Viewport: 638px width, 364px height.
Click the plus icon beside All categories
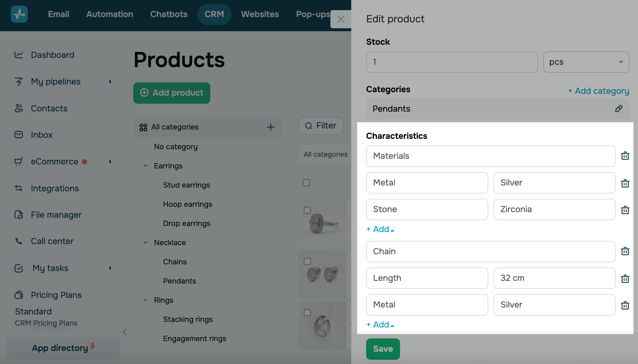coord(270,127)
